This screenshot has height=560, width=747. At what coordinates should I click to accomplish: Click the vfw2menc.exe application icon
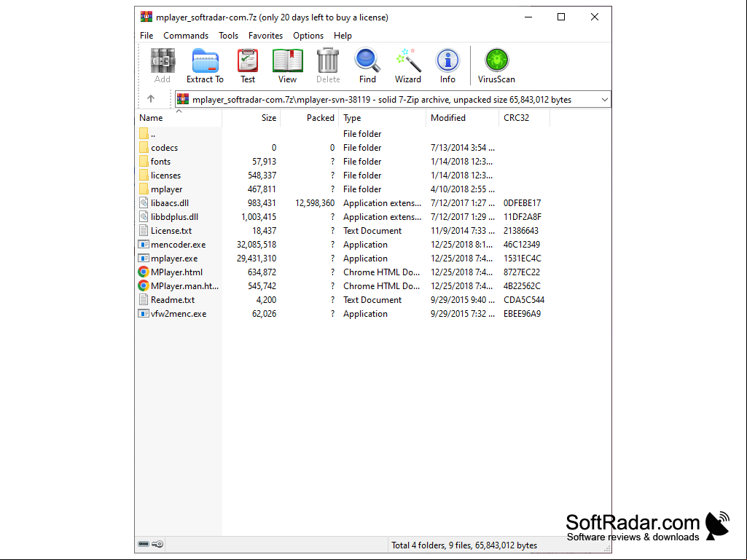point(144,313)
